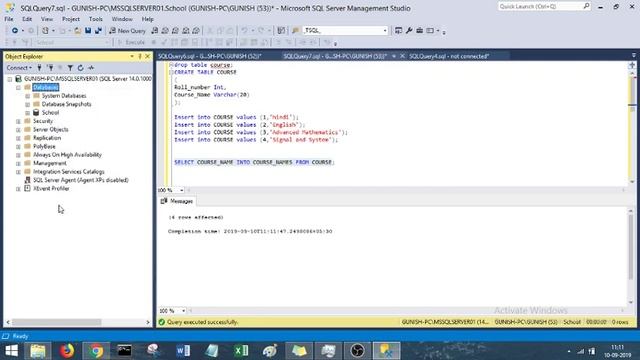Open Google Chrome from the taskbar
This screenshot has width=640, height=360.
pyautogui.click(x=96, y=351)
